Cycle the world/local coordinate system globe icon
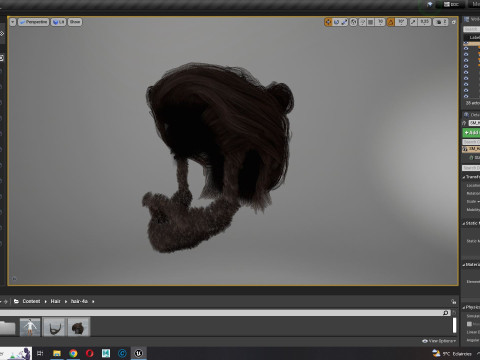The height and width of the screenshot is (360, 480). 354,22
